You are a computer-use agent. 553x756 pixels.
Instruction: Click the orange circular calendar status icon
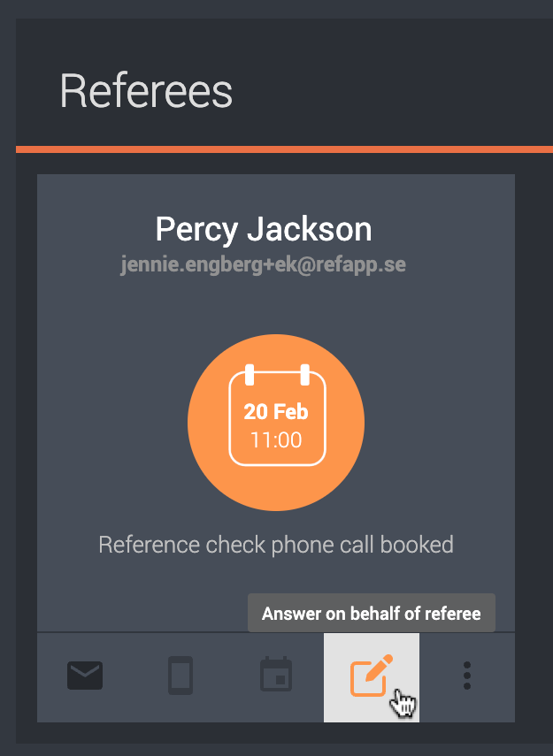[x=276, y=423]
